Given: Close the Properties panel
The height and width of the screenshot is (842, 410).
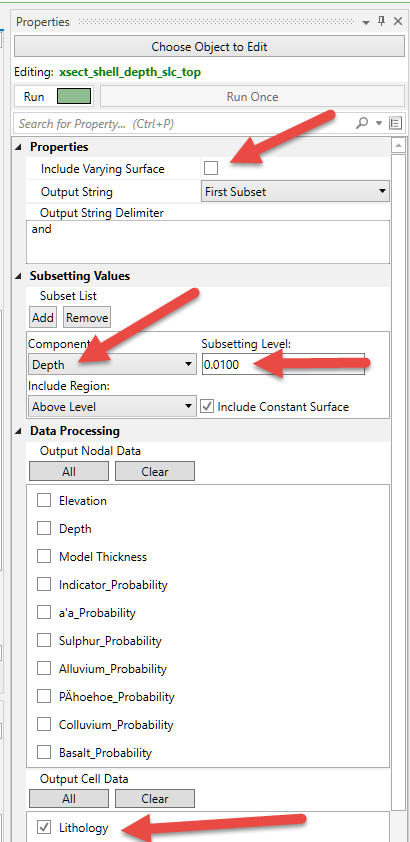Looking at the screenshot, I should click(398, 21).
